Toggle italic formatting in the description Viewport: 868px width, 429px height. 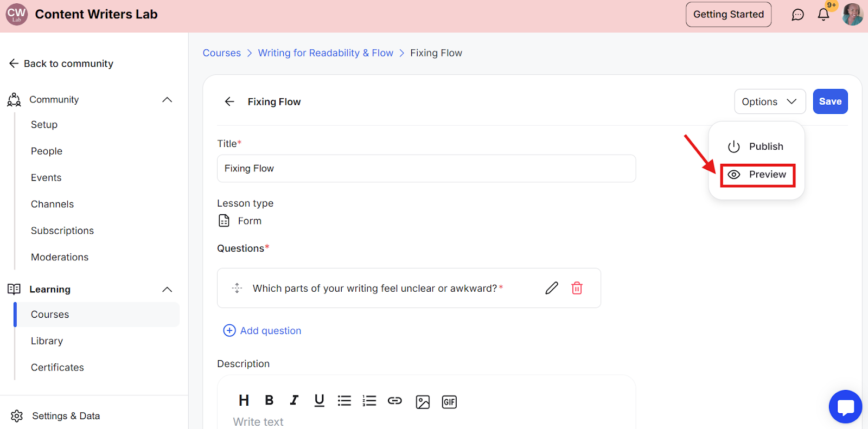click(x=294, y=400)
